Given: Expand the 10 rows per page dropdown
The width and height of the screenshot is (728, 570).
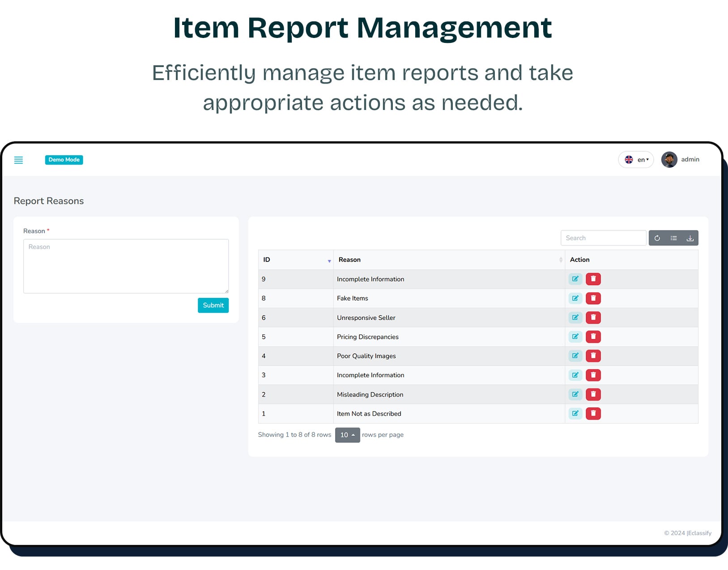Looking at the screenshot, I should coord(347,435).
